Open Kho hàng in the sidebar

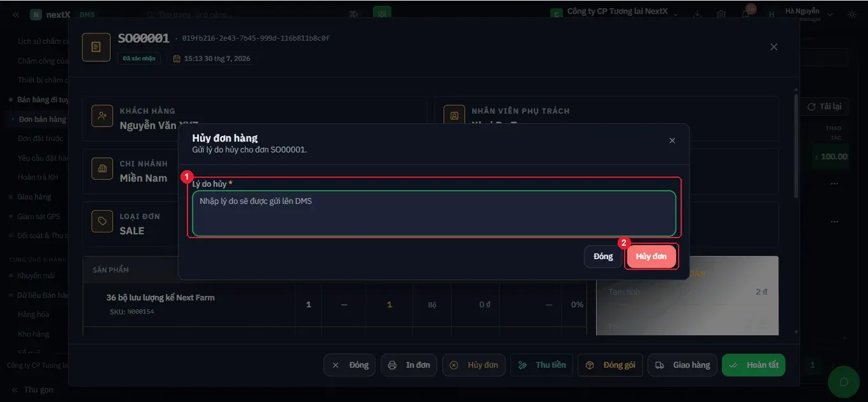pyautogui.click(x=33, y=334)
